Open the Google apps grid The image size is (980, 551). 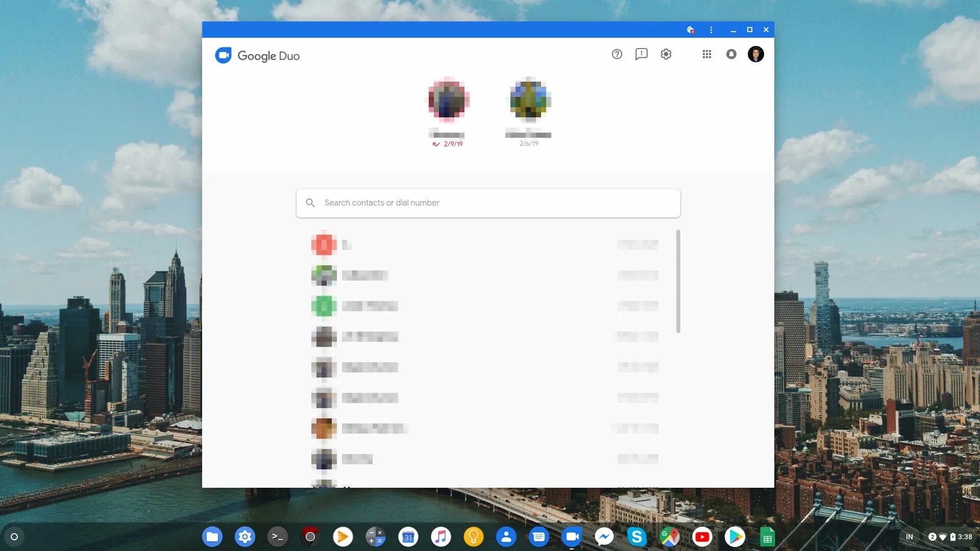[706, 54]
